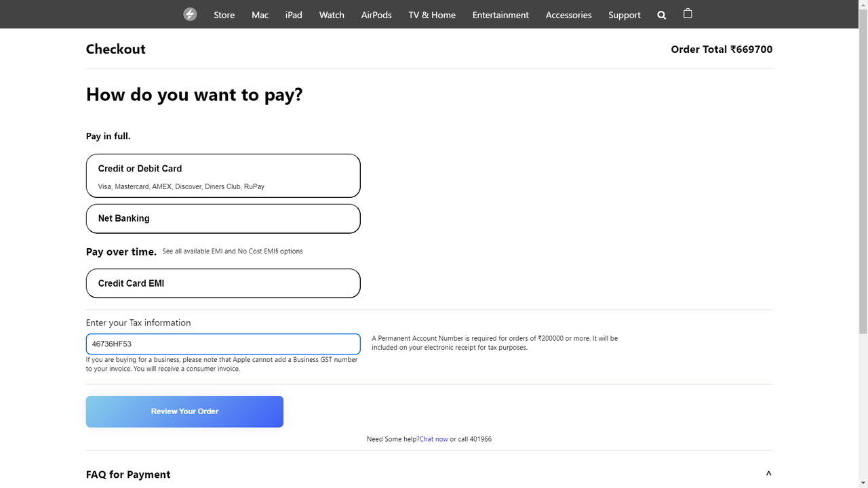
Task: Click 'How do you want to pay?' heading
Action: click(195, 95)
